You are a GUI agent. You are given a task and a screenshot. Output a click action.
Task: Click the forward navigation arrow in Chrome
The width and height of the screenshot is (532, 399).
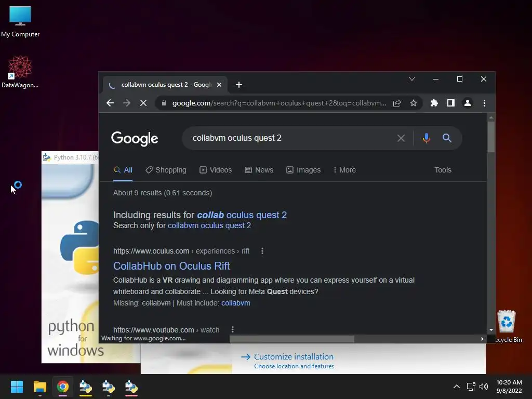click(127, 103)
